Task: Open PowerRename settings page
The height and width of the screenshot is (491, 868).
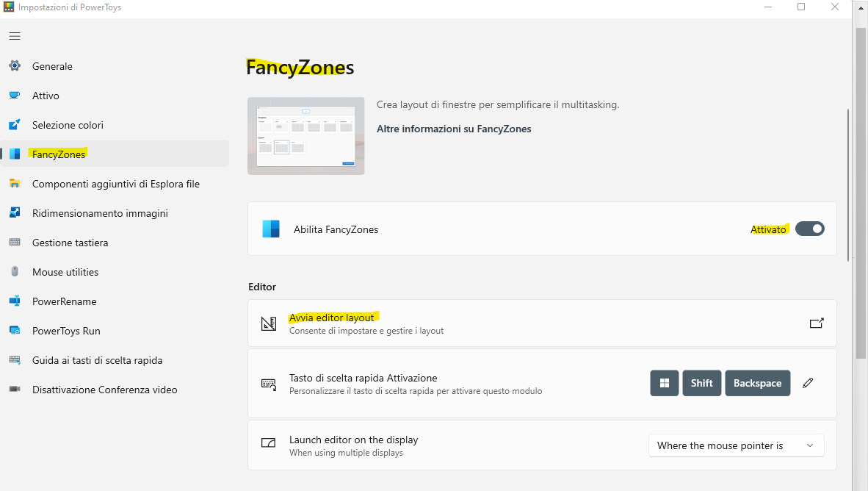Action: 64,301
